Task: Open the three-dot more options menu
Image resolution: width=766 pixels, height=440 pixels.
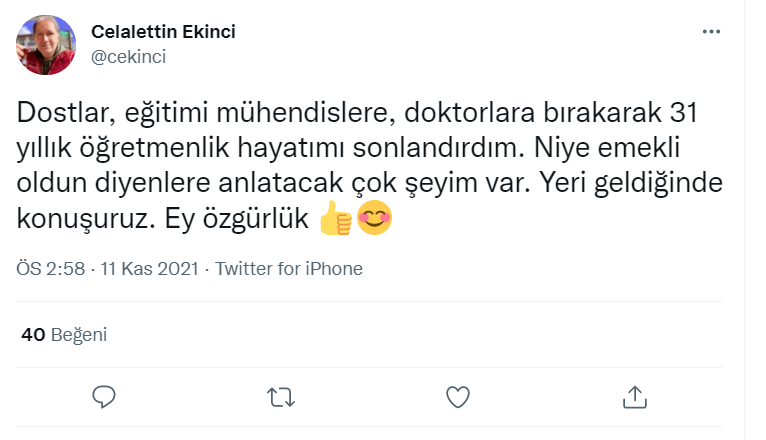Action: 711,32
